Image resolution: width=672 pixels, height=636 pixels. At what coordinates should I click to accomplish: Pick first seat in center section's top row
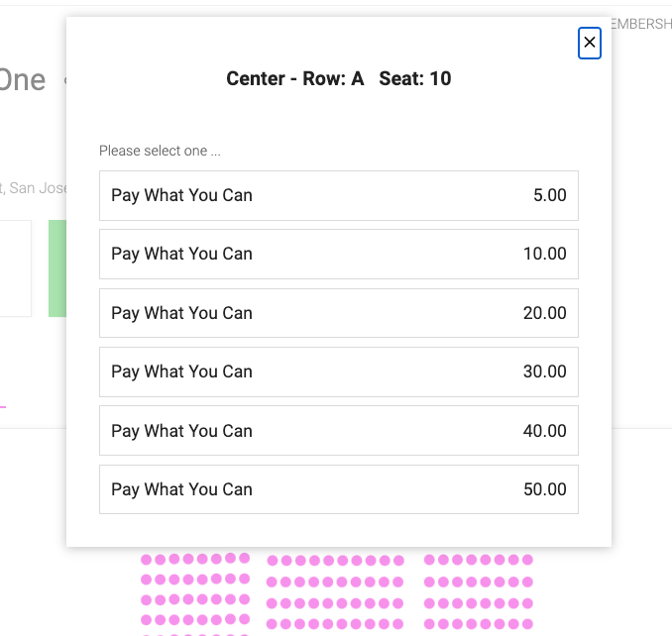click(x=273, y=560)
